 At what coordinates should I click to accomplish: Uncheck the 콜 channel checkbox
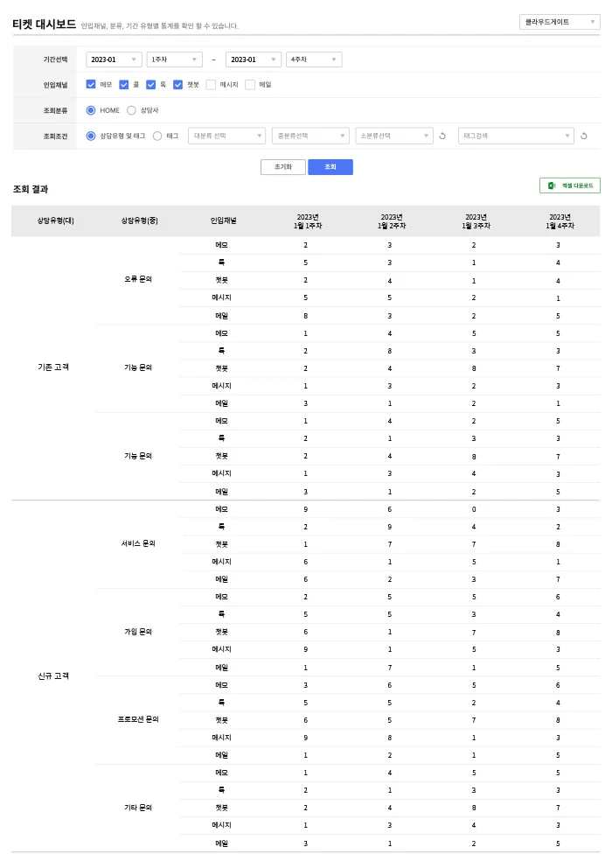pos(122,84)
